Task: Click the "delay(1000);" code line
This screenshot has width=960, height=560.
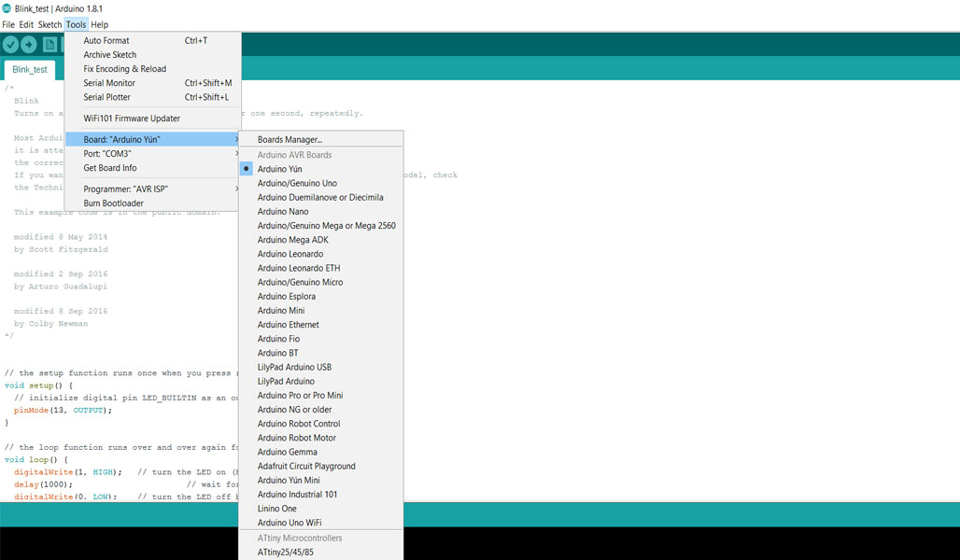Action: click(x=44, y=484)
